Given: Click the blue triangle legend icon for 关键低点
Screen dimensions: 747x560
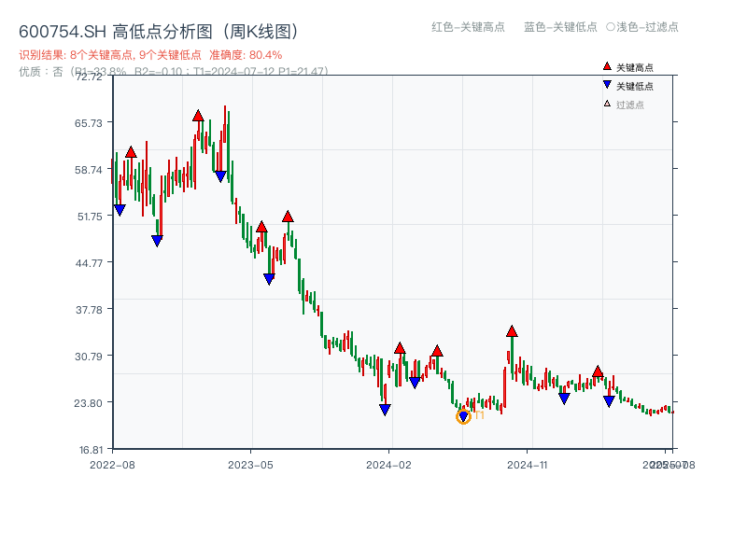Looking at the screenshot, I should coord(607,85).
